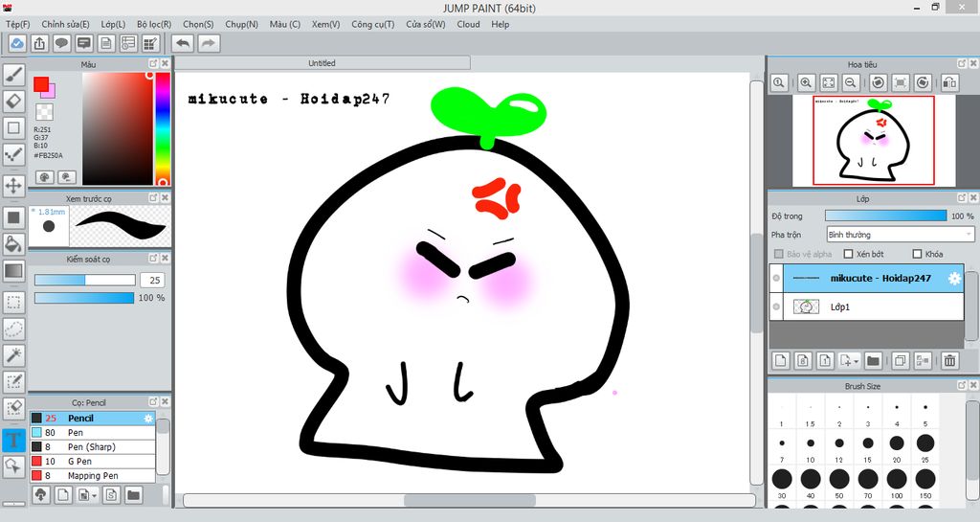Switch to the Untitled canvas tab

click(322, 63)
